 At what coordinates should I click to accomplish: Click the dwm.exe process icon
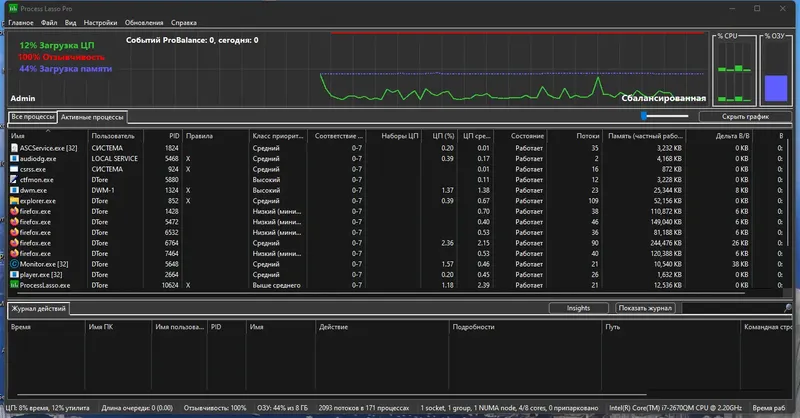tap(14, 190)
